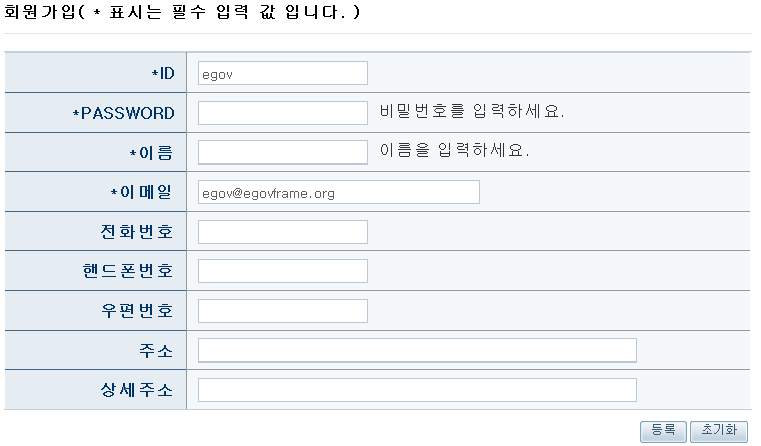Click the 이름을 입력하세요 validation message

coord(454,150)
